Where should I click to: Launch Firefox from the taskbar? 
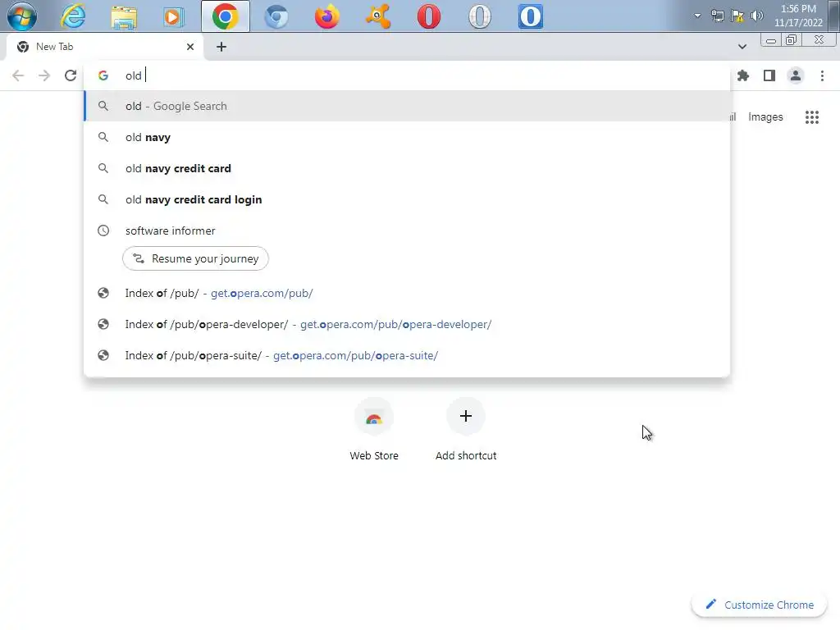coord(327,16)
